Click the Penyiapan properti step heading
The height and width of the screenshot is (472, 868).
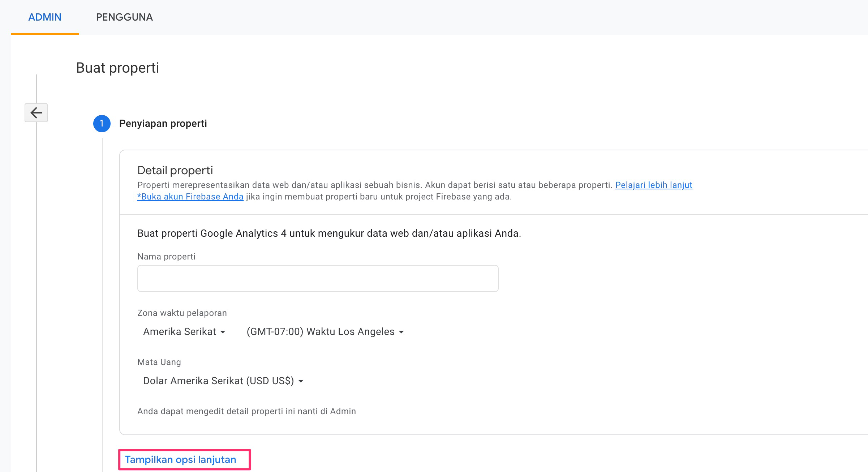click(163, 124)
